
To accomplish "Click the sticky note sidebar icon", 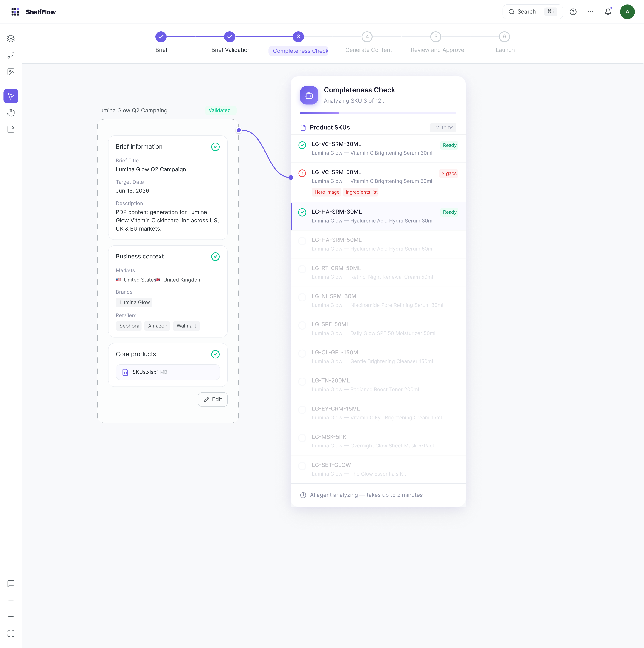I will (11, 129).
